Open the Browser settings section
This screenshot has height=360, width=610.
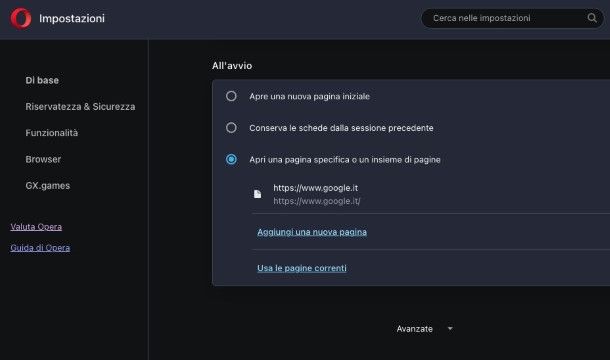[x=43, y=159]
